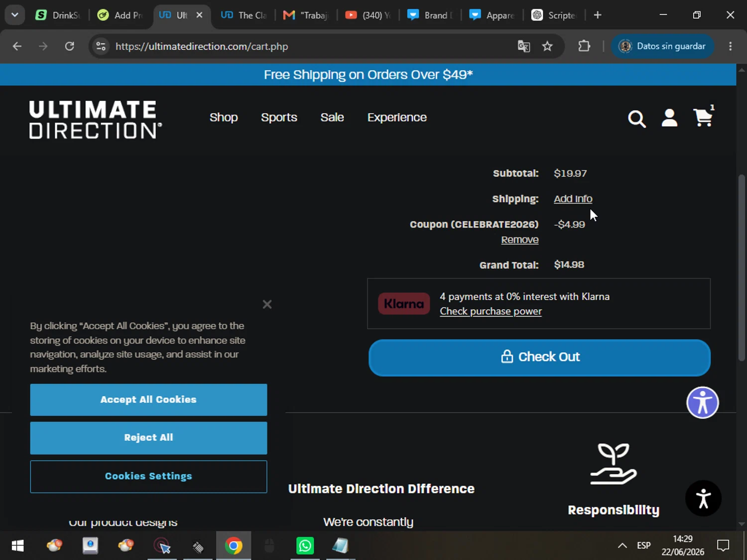Screen dimensions: 747x560
Task: Open the tab search dropdown arrow
Action: pyautogui.click(x=14, y=15)
